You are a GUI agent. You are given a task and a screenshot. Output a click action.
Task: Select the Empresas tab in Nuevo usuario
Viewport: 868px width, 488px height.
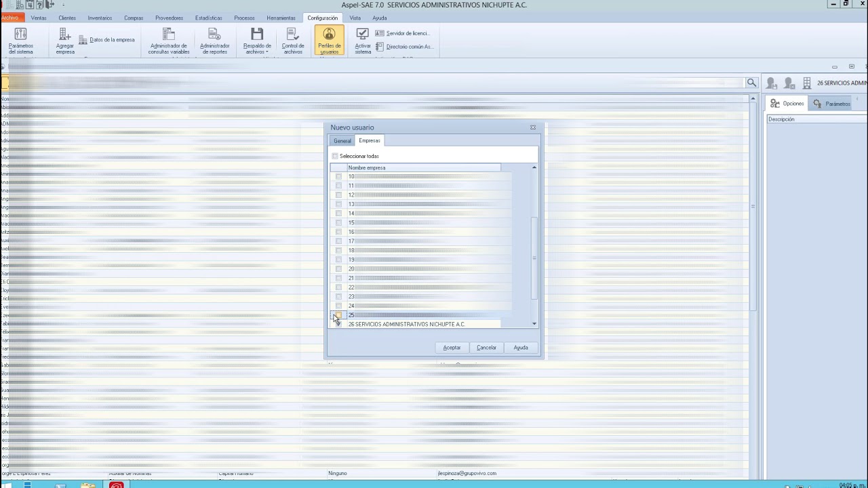tap(370, 140)
